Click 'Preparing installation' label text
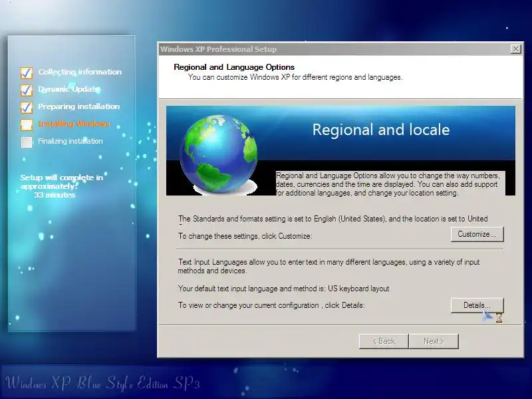The width and height of the screenshot is (532, 399). coord(78,106)
